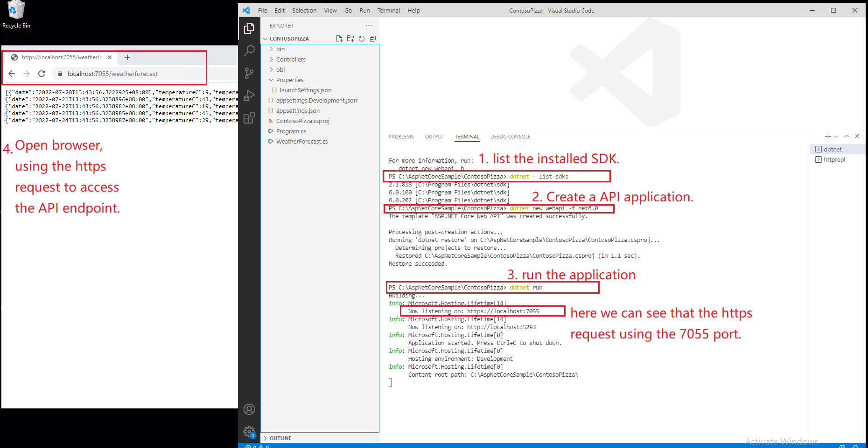Reload the weatherforecast page in the browser
The image size is (868, 448).
42,74
